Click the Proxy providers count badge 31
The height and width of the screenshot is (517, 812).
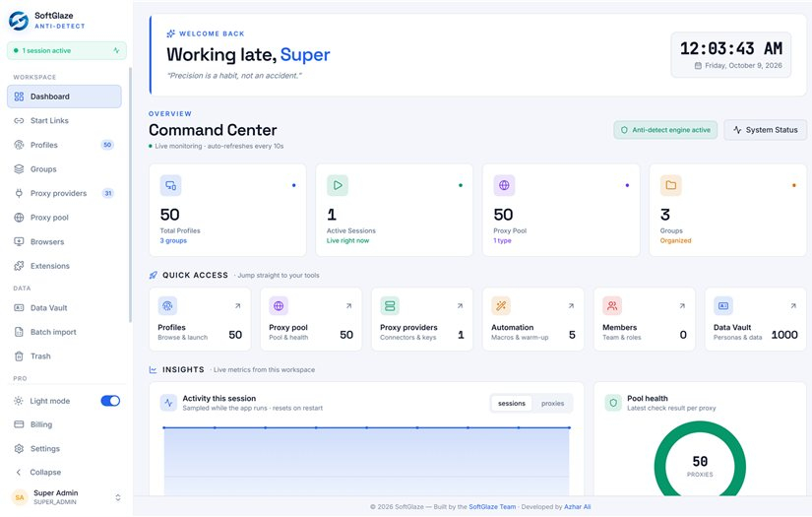pos(107,193)
